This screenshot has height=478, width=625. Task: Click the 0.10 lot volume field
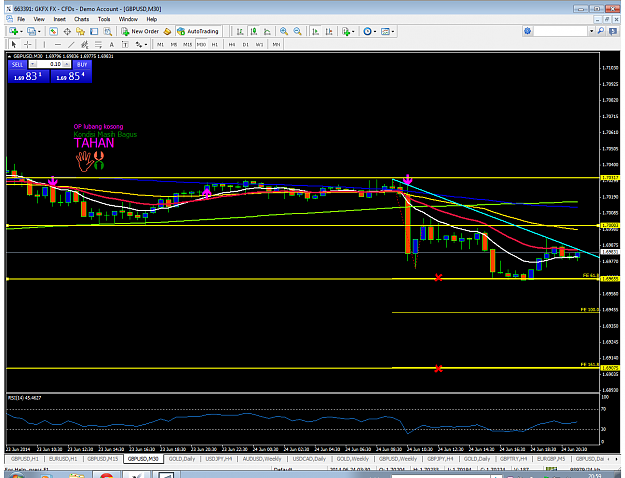(x=50, y=64)
